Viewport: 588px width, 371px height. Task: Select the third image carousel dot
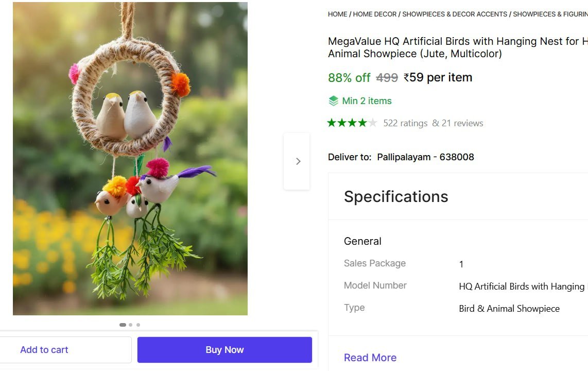pyautogui.click(x=138, y=325)
